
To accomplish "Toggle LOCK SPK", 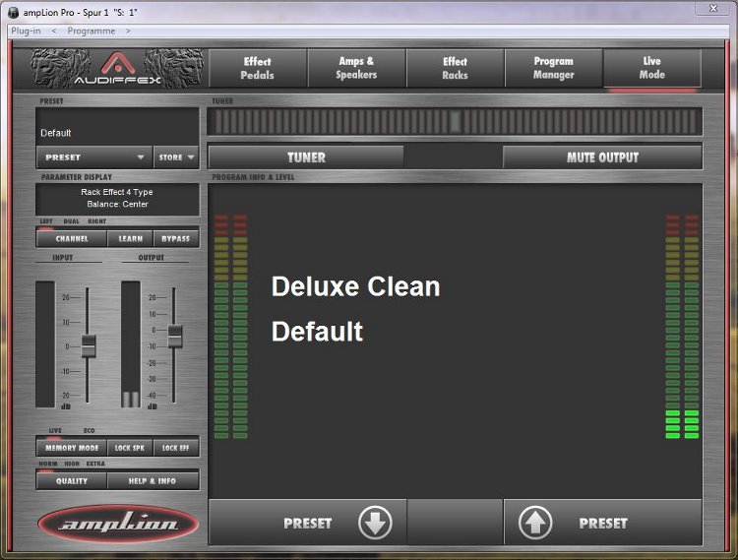I will coord(130,448).
